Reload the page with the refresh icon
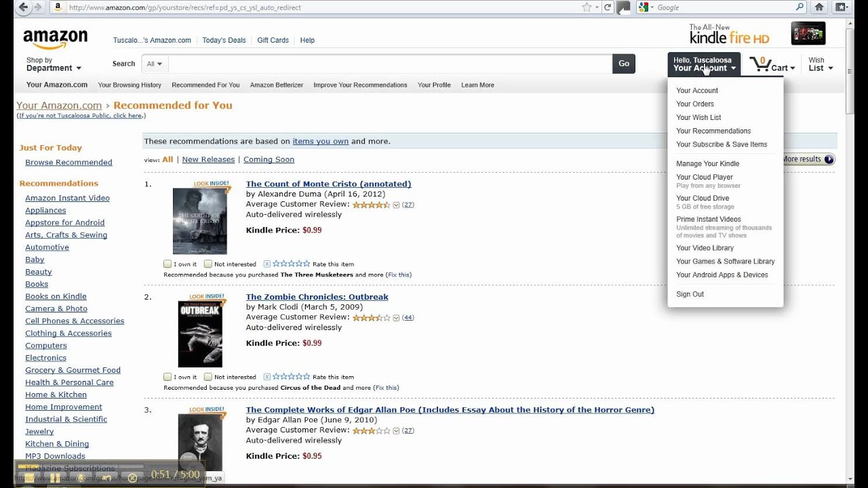This screenshot has height=488, width=868. point(608,7)
